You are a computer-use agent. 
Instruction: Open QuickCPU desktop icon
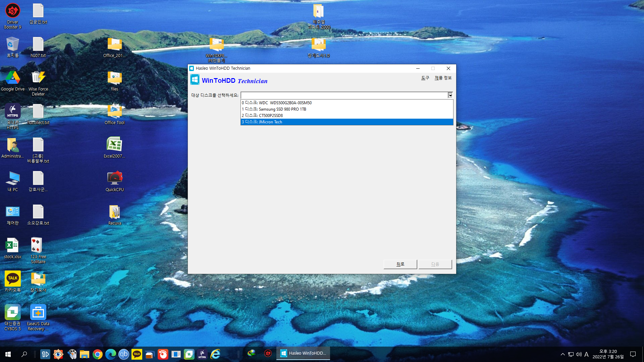coord(115,181)
